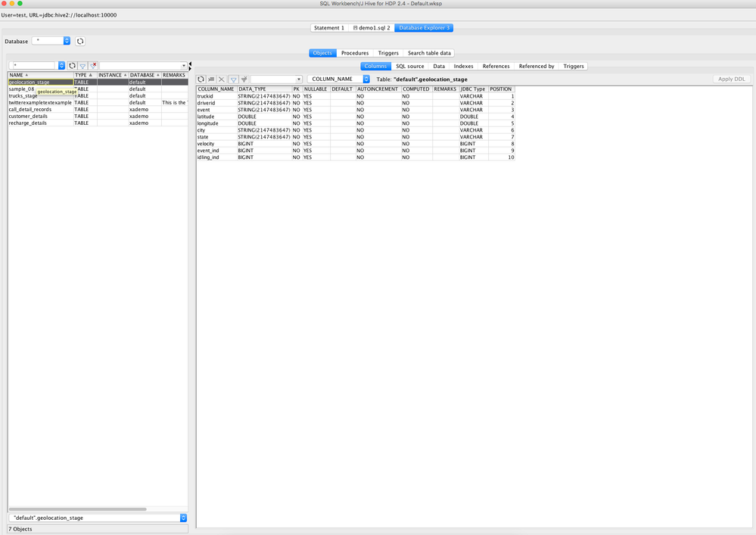This screenshot has height=535, width=756.
Task: Filter the column list using funnel icon
Action: 234,79
